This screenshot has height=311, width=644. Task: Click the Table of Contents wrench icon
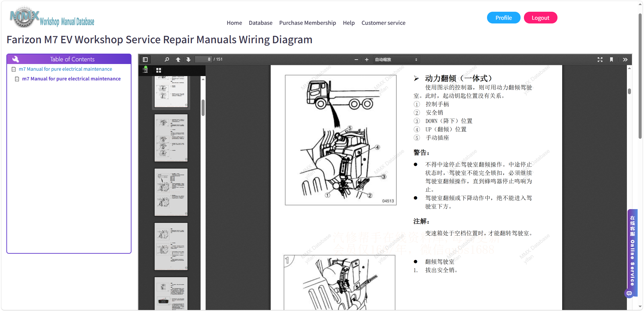[x=16, y=59]
